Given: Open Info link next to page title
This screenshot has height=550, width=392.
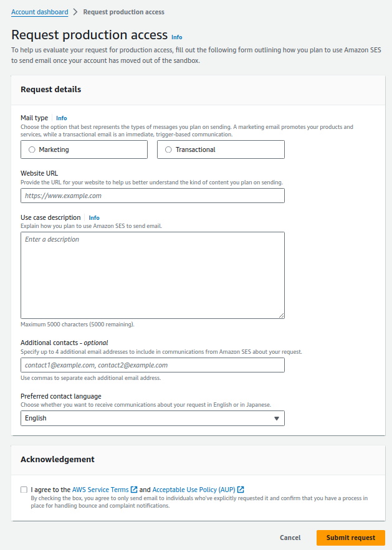Looking at the screenshot, I should 177,37.
